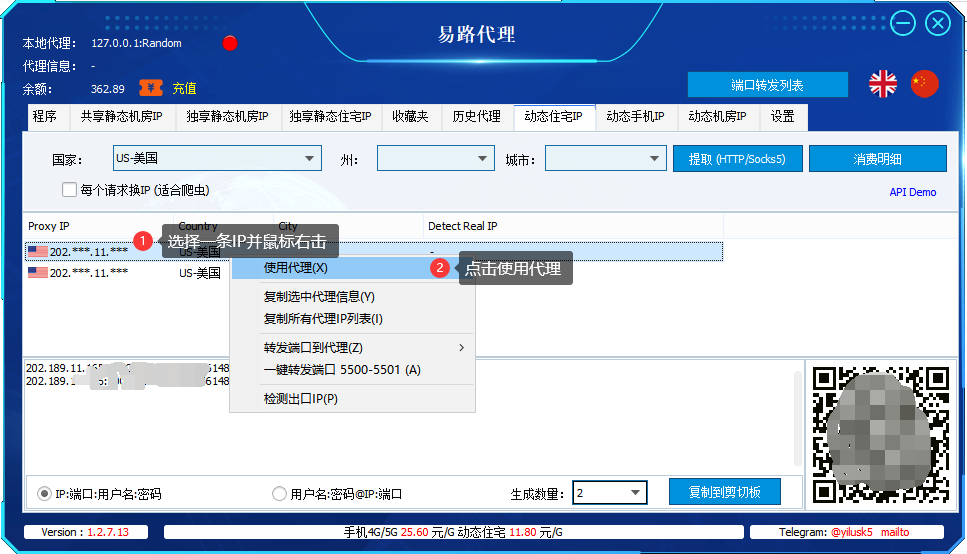Click the QR code image
Image resolution: width=967 pixels, height=554 pixels.
click(880, 432)
